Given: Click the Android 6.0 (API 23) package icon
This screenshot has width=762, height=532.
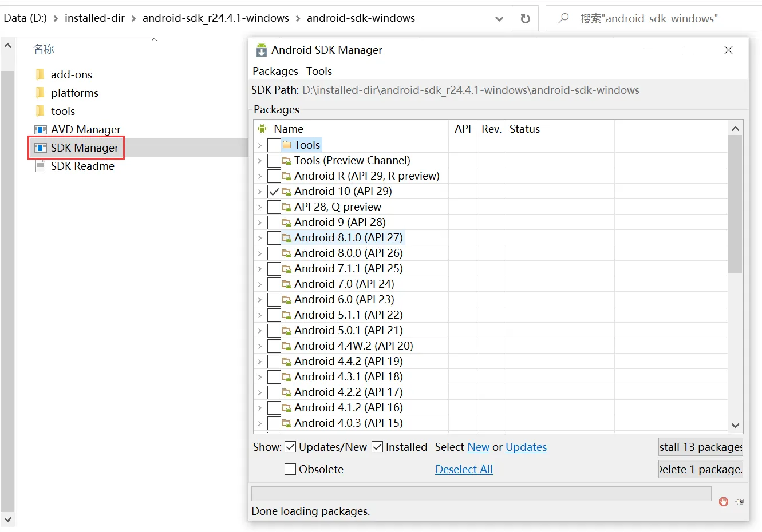Looking at the screenshot, I should pos(287,300).
